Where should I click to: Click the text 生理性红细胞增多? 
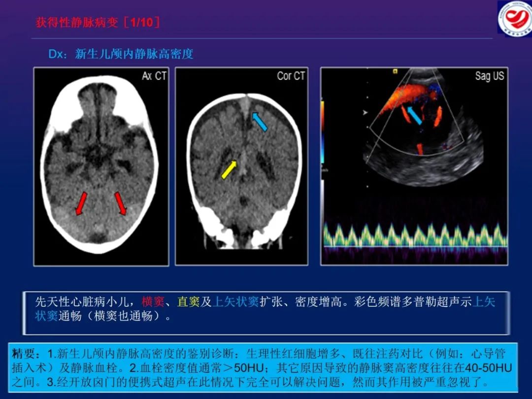[294, 354]
